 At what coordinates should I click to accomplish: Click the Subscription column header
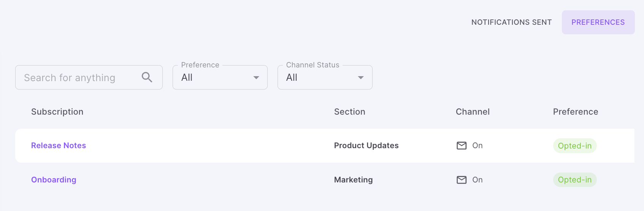pos(57,112)
